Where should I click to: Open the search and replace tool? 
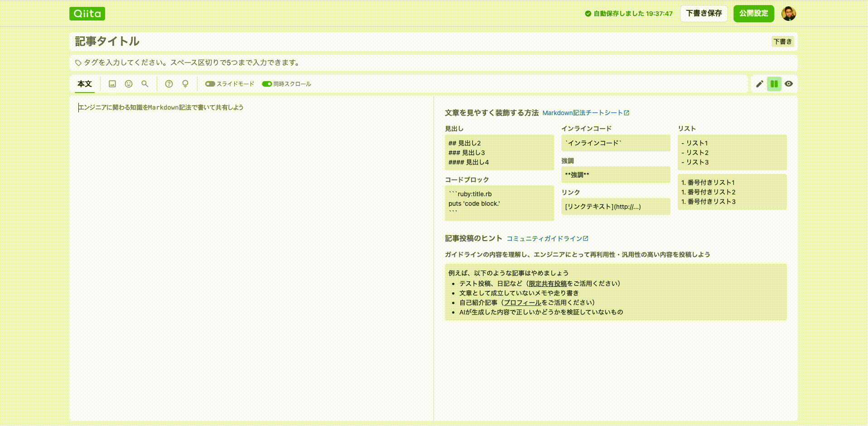(x=145, y=84)
